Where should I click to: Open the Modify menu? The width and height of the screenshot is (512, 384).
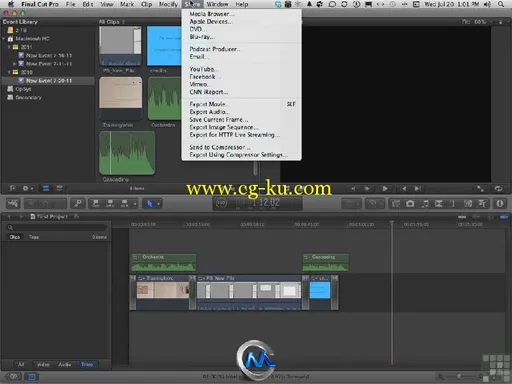pyautogui.click(x=168, y=4)
